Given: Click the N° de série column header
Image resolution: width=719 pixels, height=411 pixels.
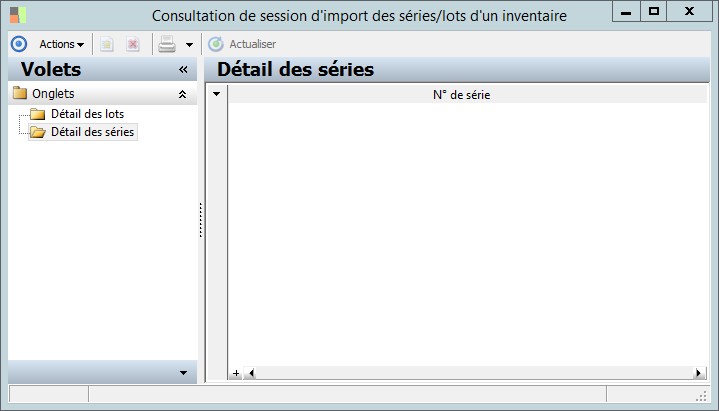Looking at the screenshot, I should click(461, 95).
